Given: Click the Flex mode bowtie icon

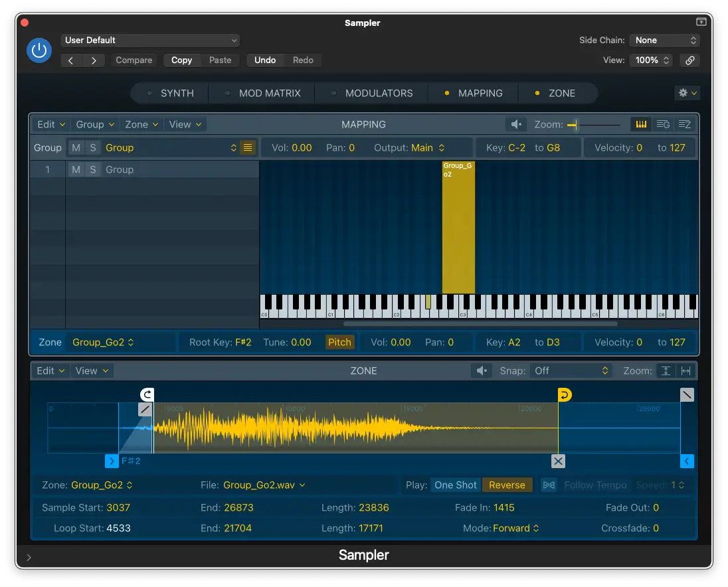Looking at the screenshot, I should click(548, 485).
